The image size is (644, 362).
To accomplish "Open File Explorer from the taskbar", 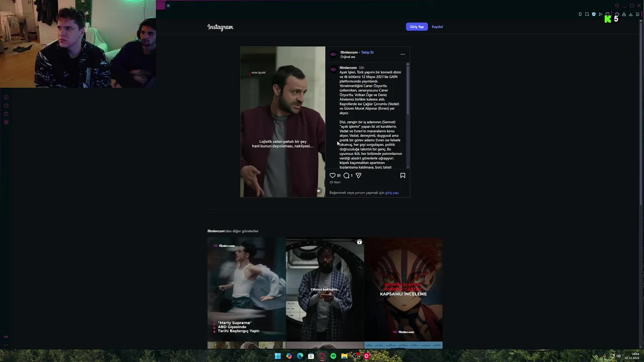I will [344, 356].
